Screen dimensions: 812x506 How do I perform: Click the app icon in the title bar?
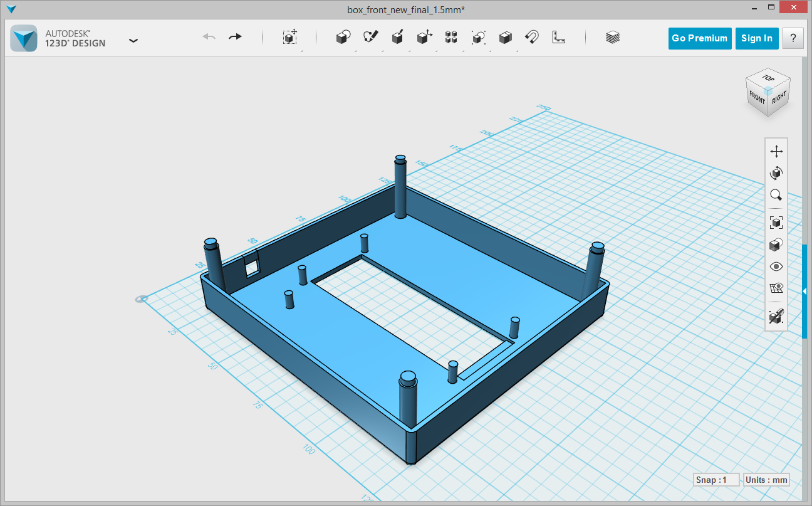(x=12, y=9)
